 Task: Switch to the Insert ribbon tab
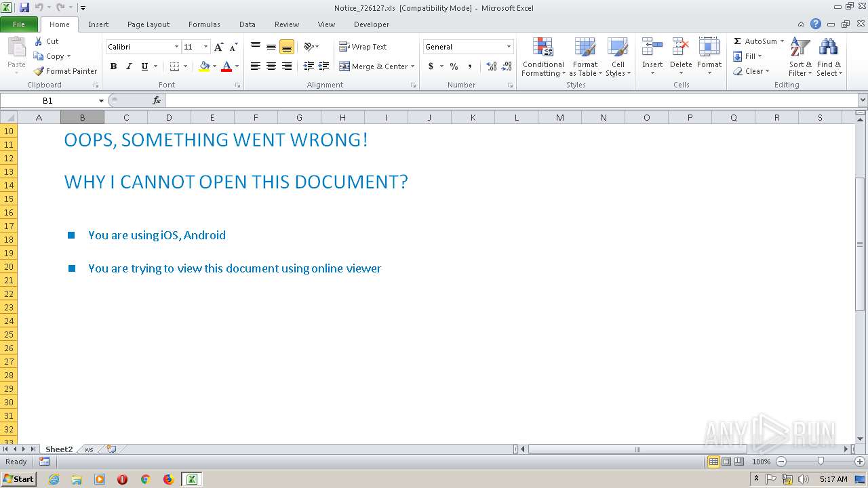pyautogui.click(x=98, y=24)
